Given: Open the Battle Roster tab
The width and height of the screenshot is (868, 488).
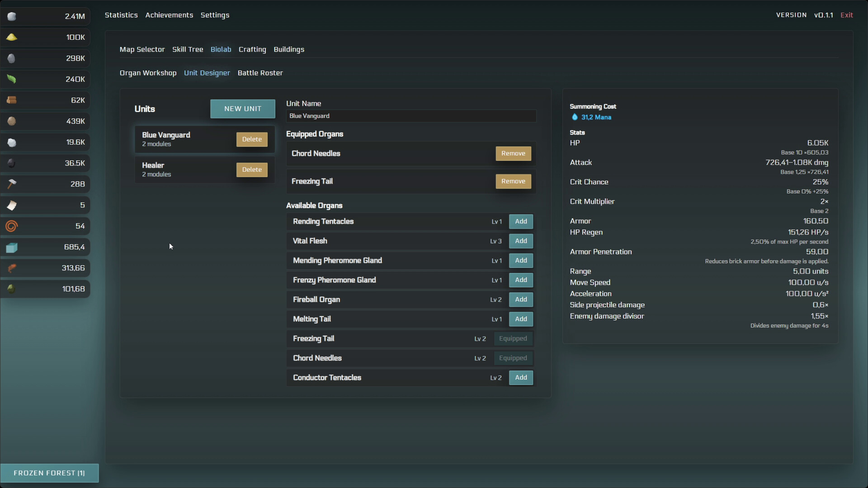Looking at the screenshot, I should (x=260, y=73).
